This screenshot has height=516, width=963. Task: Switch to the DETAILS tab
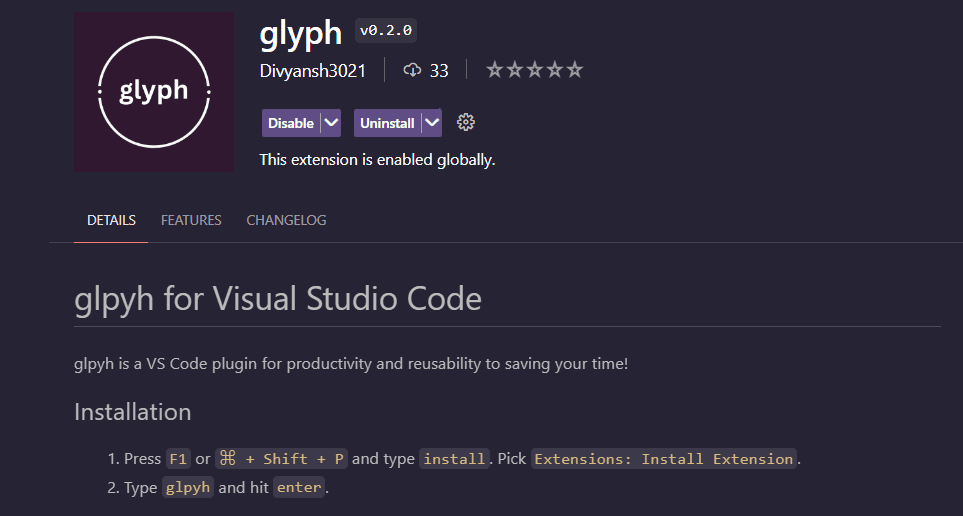pos(111,220)
